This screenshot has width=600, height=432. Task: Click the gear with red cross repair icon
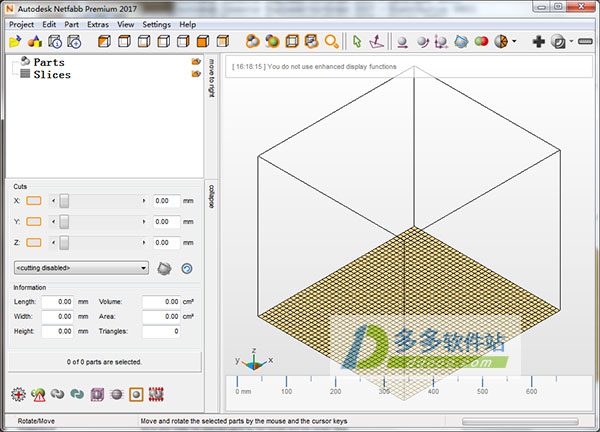(x=18, y=394)
